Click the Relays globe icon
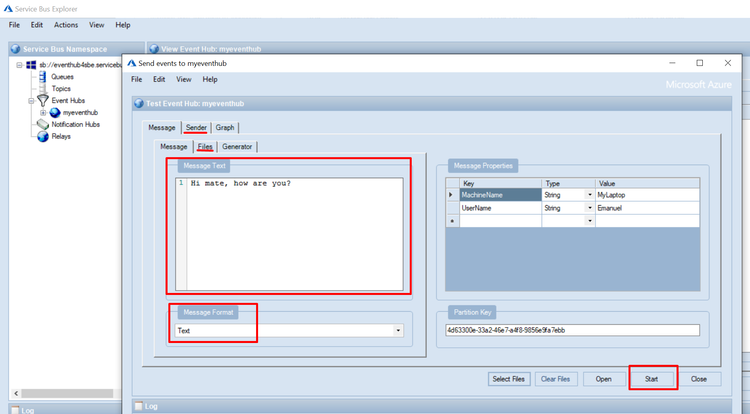This screenshot has height=414, width=750. pos(43,136)
